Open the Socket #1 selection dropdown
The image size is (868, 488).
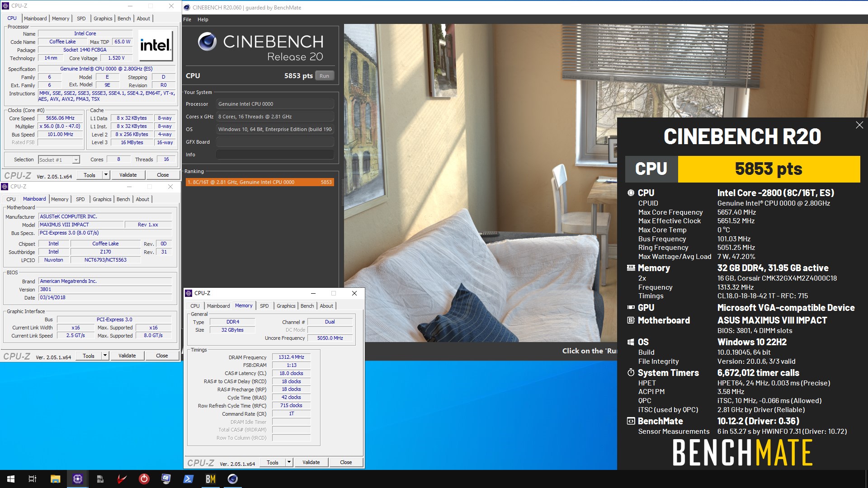pos(76,160)
